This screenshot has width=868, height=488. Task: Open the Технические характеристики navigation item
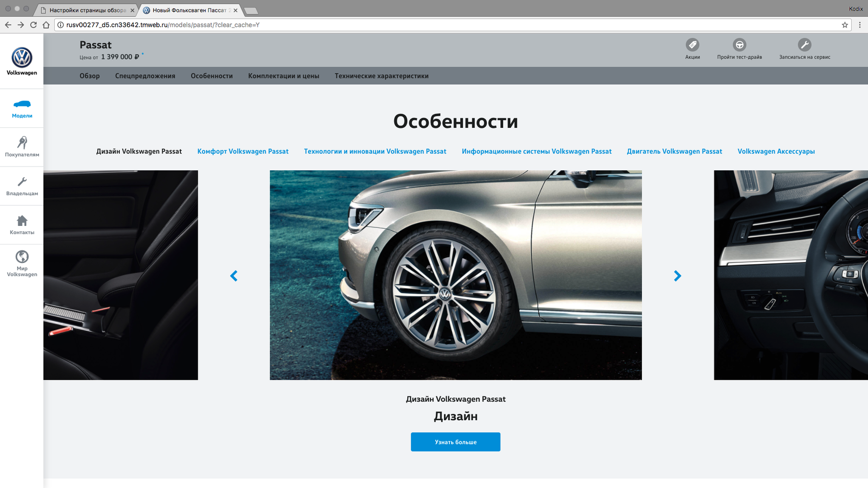click(x=381, y=76)
